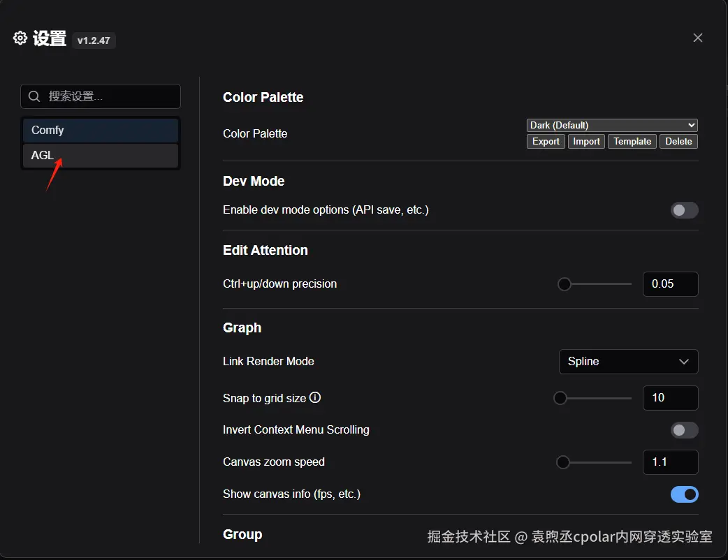Click the Template palette button
728x560 pixels.
click(632, 142)
